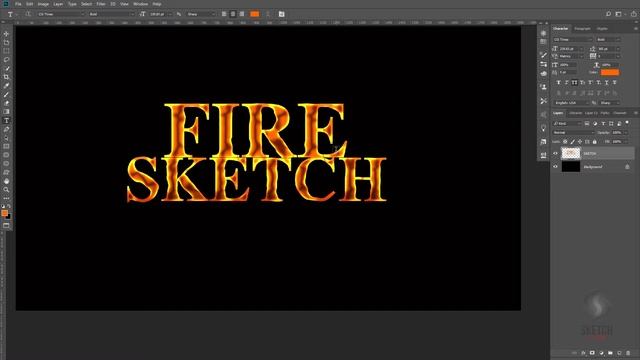Screen dimensions: 640x360
Task: Open font family dropdown in Character panel
Action: pos(572,40)
